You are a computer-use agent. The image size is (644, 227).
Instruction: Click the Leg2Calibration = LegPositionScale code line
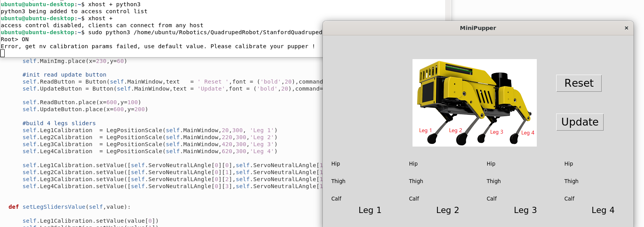(x=150, y=137)
